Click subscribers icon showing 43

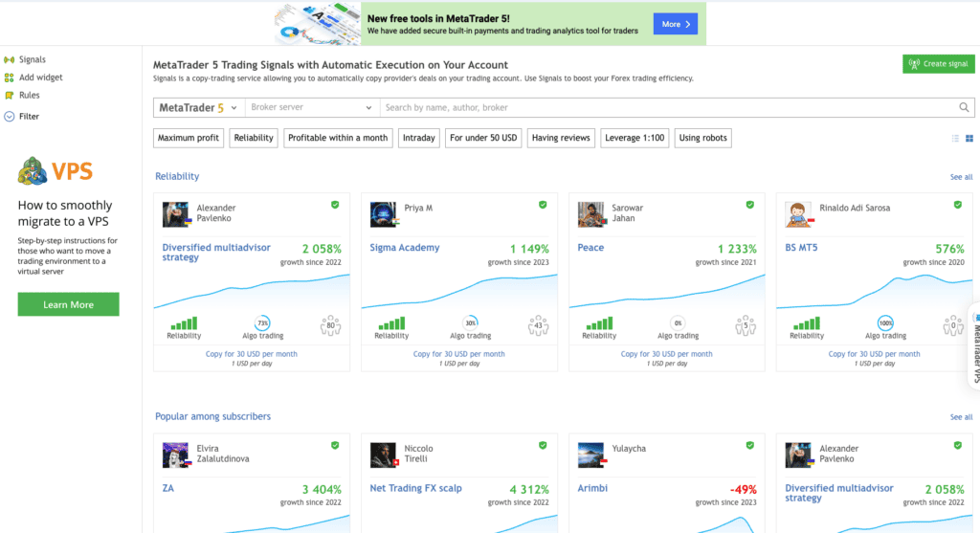tap(538, 325)
